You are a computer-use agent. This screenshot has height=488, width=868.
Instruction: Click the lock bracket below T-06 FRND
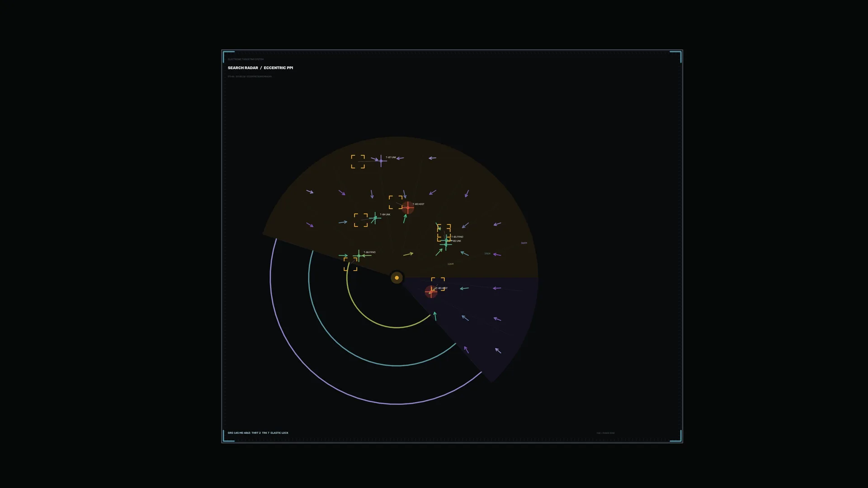click(350, 264)
